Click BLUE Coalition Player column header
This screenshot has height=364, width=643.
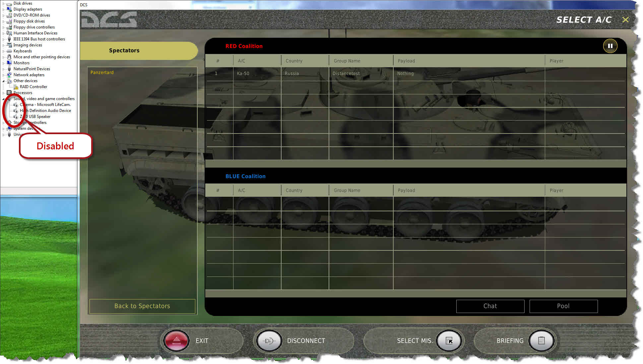coord(585,190)
